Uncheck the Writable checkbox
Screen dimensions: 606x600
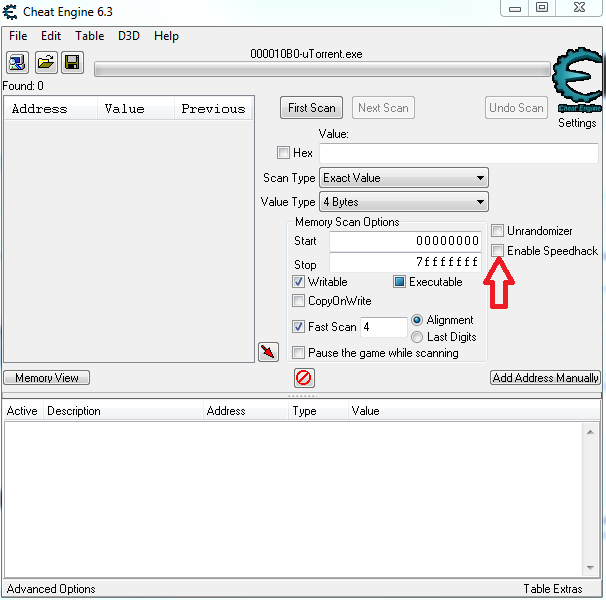pyautogui.click(x=298, y=281)
